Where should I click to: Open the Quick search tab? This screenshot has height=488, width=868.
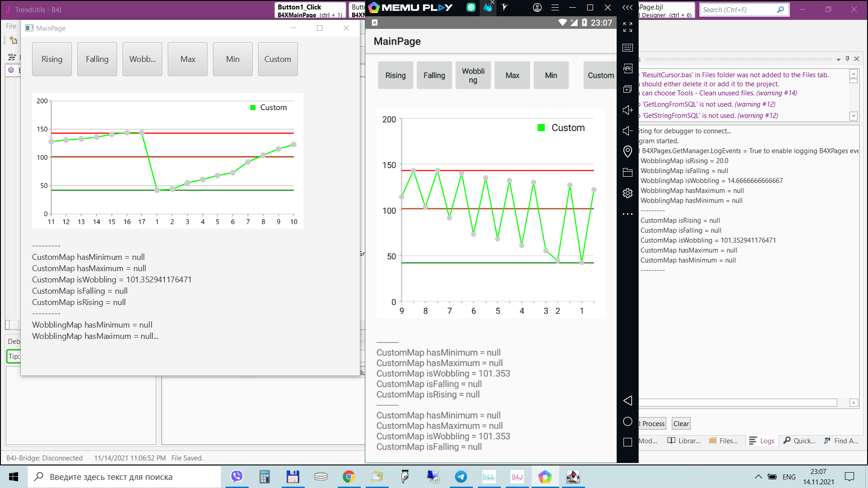(800, 441)
